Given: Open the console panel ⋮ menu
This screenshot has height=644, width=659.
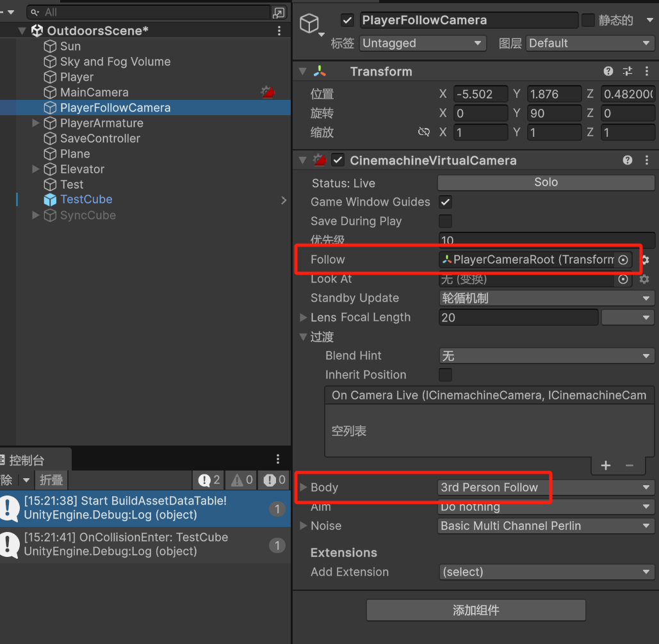Looking at the screenshot, I should [277, 458].
